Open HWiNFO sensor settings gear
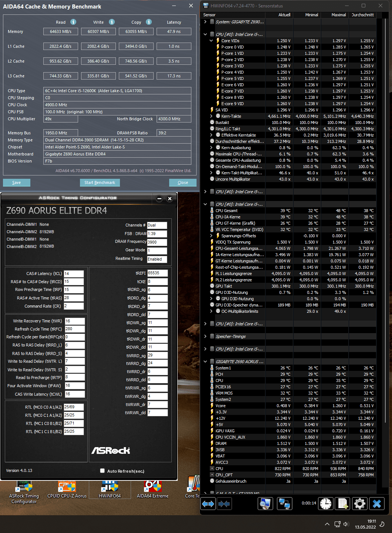The image size is (392, 533). click(359, 504)
